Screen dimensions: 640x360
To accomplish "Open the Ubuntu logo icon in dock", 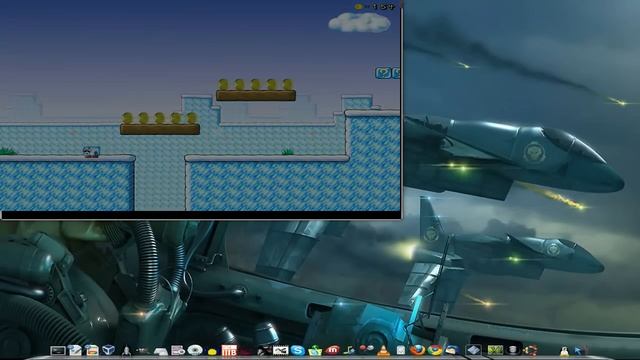I will point(530,351).
